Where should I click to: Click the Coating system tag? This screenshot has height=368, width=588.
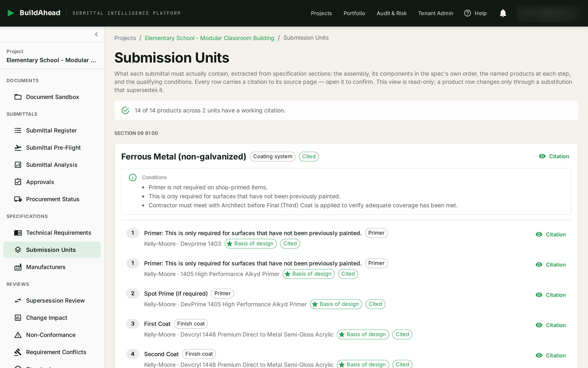coord(273,156)
